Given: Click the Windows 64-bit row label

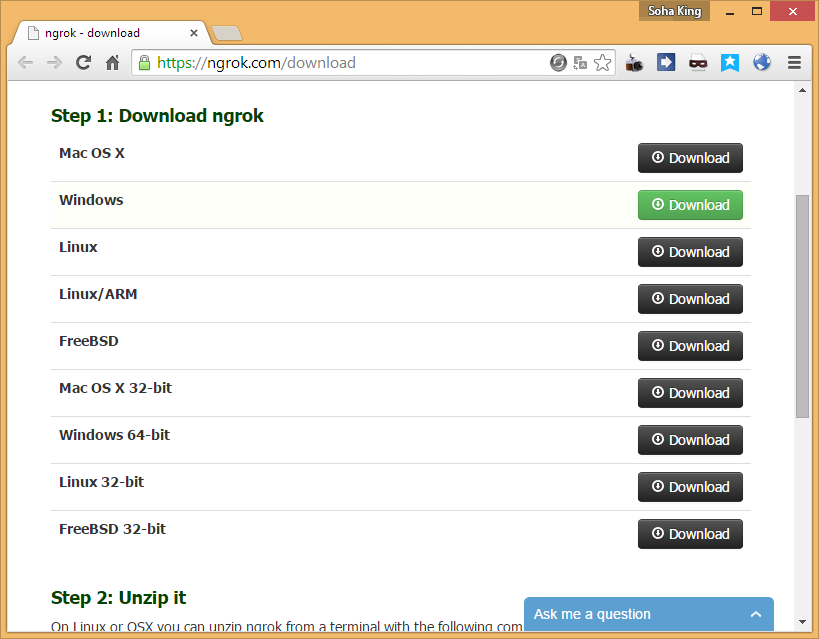Looking at the screenshot, I should point(114,435).
